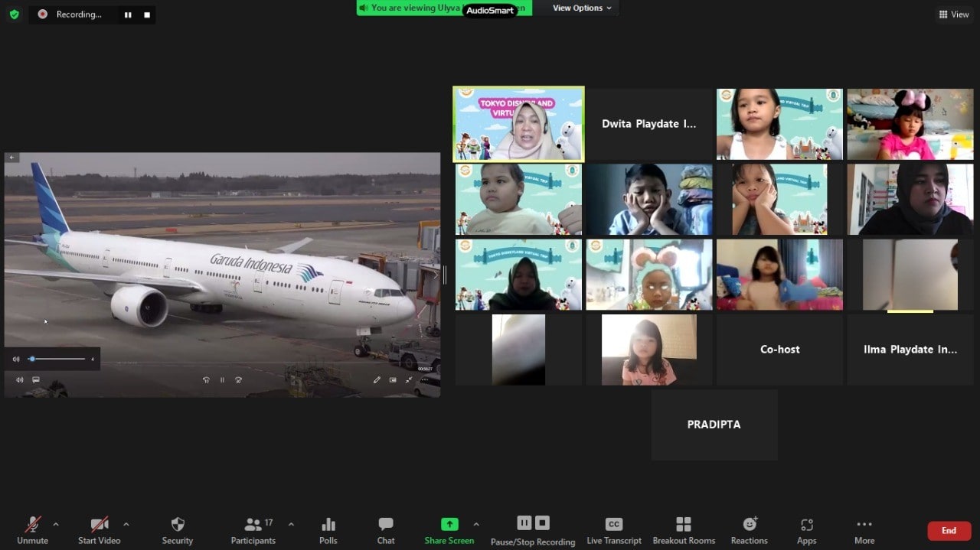Pause the airplane video playback
The image size is (980, 550).
point(223,379)
